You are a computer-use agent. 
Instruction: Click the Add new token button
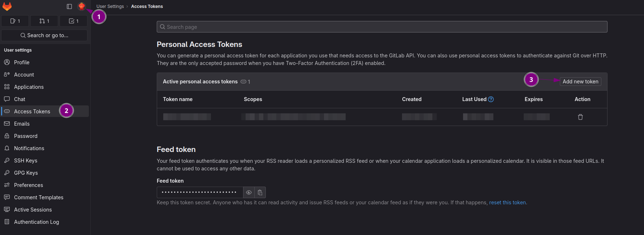pyautogui.click(x=580, y=82)
